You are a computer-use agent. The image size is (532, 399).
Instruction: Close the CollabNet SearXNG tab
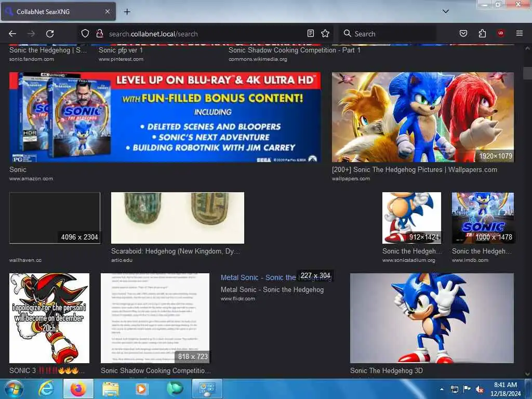(x=107, y=11)
